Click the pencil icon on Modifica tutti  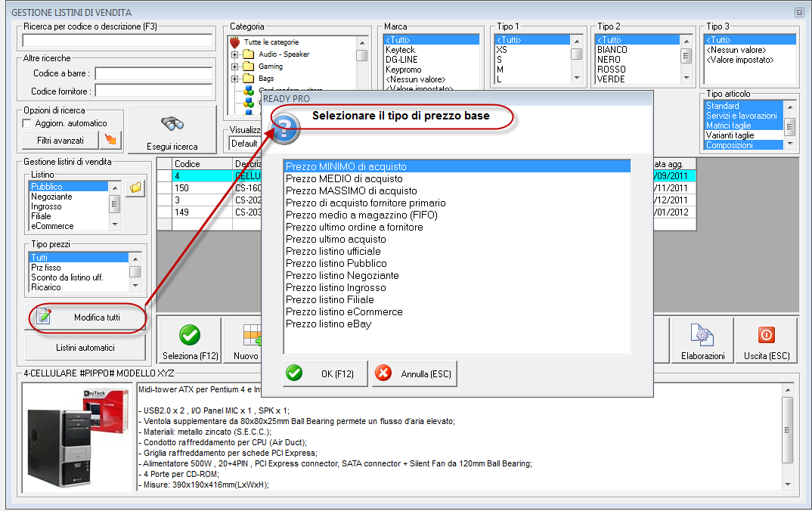(44, 316)
